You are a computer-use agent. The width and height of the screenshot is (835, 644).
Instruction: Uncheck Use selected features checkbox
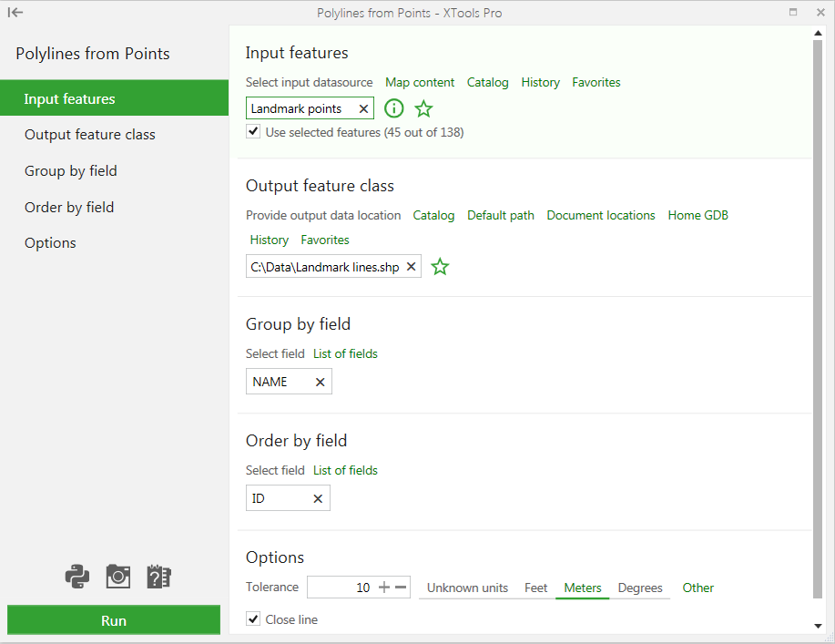point(253,132)
